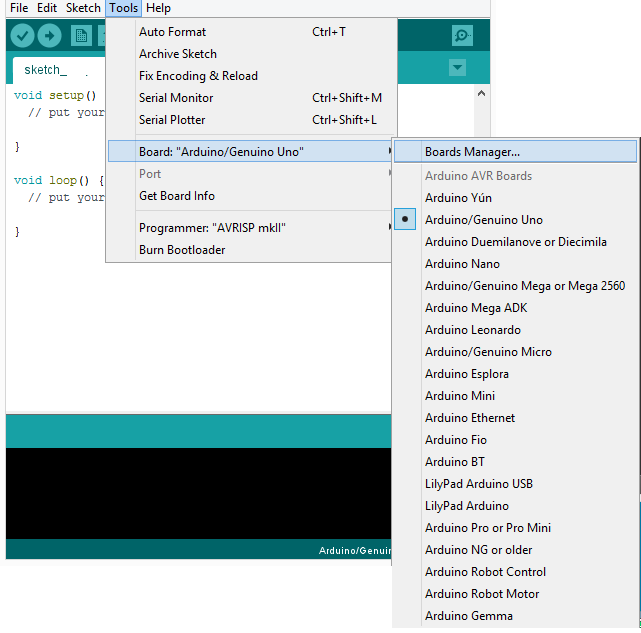The height and width of the screenshot is (633, 641).
Task: Open the Edit menu
Action: tap(47, 8)
